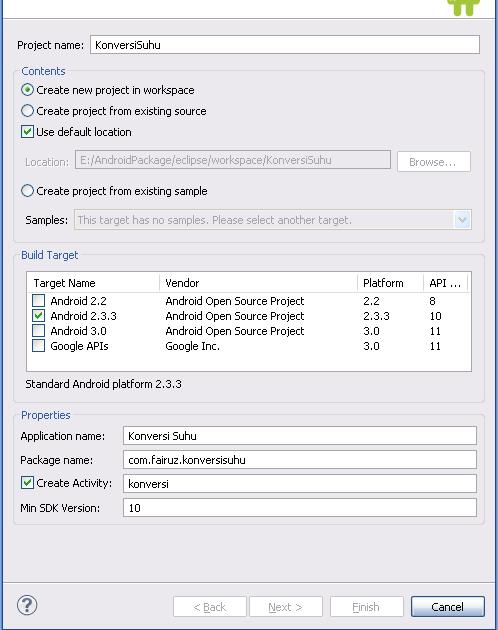Screen dimensions: 498x630
Task: Click the Create Activity name field
Action: click(300, 484)
